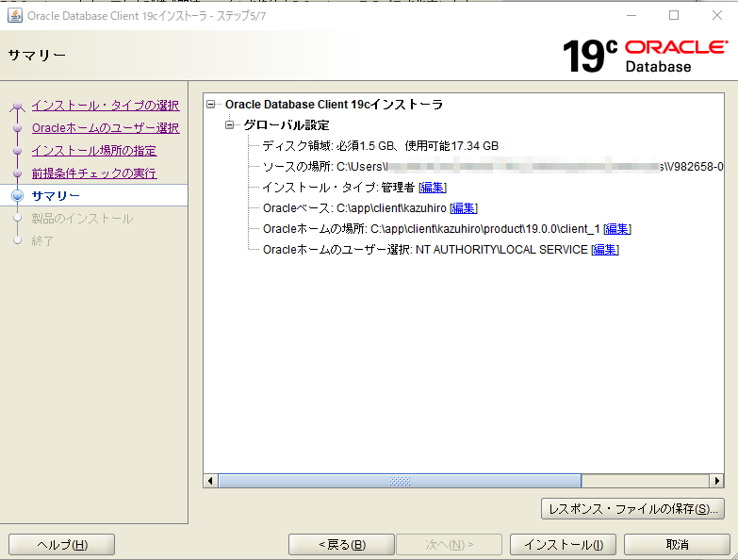Edit the Oracleホームのユーザー選択 value

tap(605, 250)
